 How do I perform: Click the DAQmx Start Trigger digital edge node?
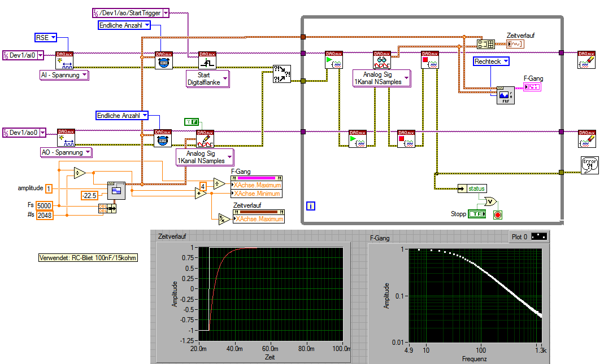(x=207, y=60)
